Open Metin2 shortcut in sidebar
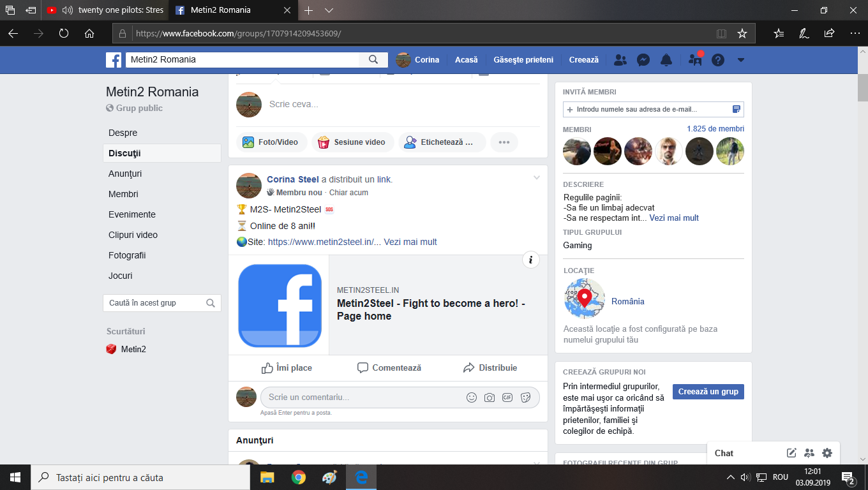The height and width of the screenshot is (490, 868). point(126,349)
